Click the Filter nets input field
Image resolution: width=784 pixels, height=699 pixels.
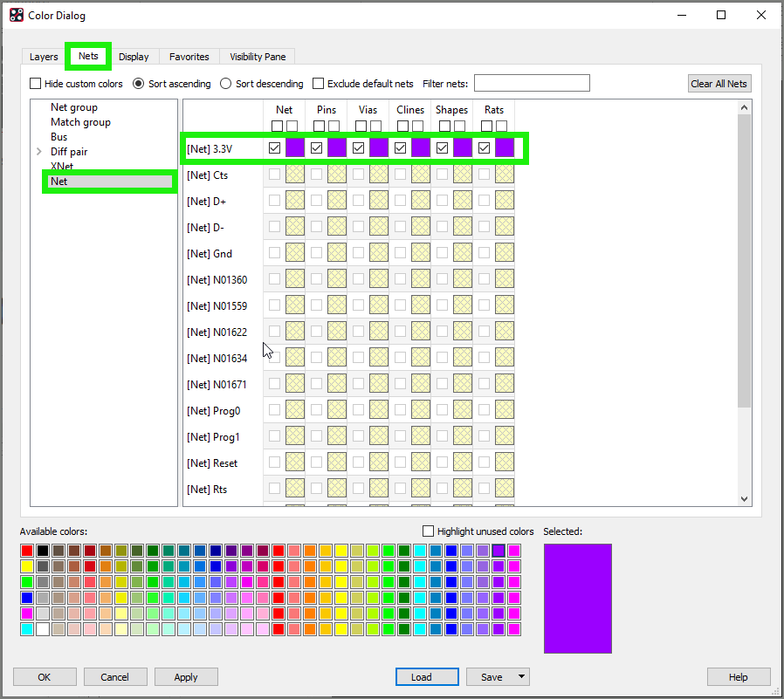coord(532,83)
